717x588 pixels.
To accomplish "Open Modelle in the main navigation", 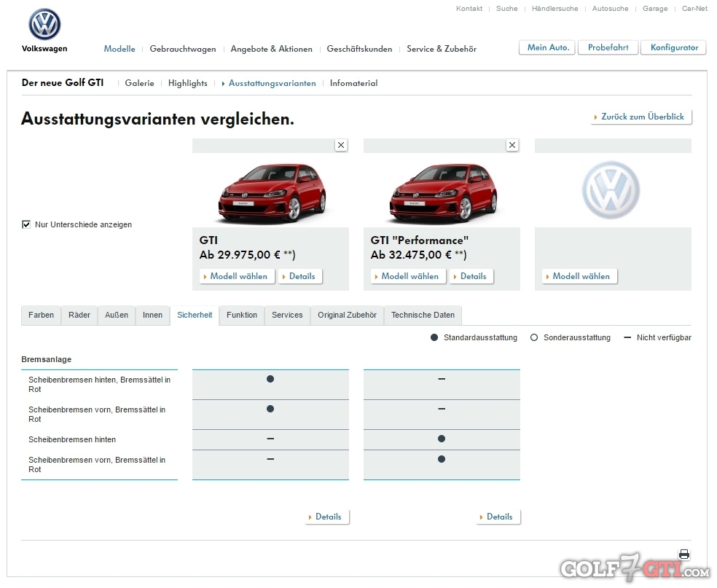I will pos(119,49).
